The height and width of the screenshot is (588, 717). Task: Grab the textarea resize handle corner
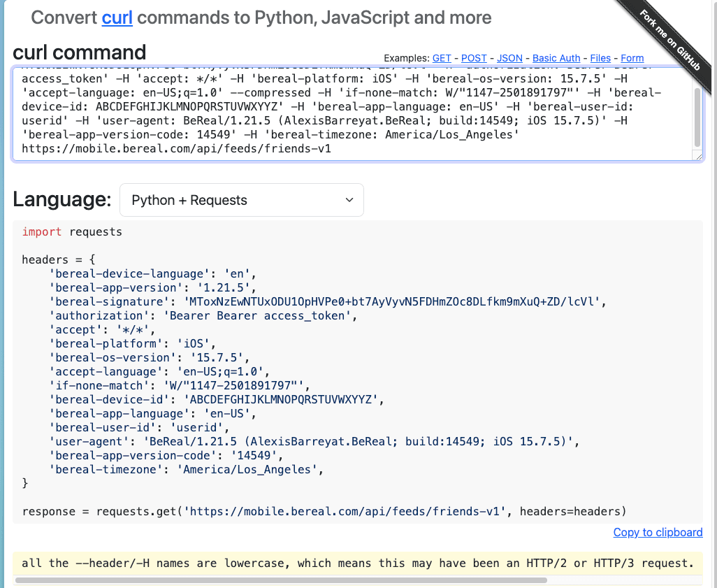699,157
